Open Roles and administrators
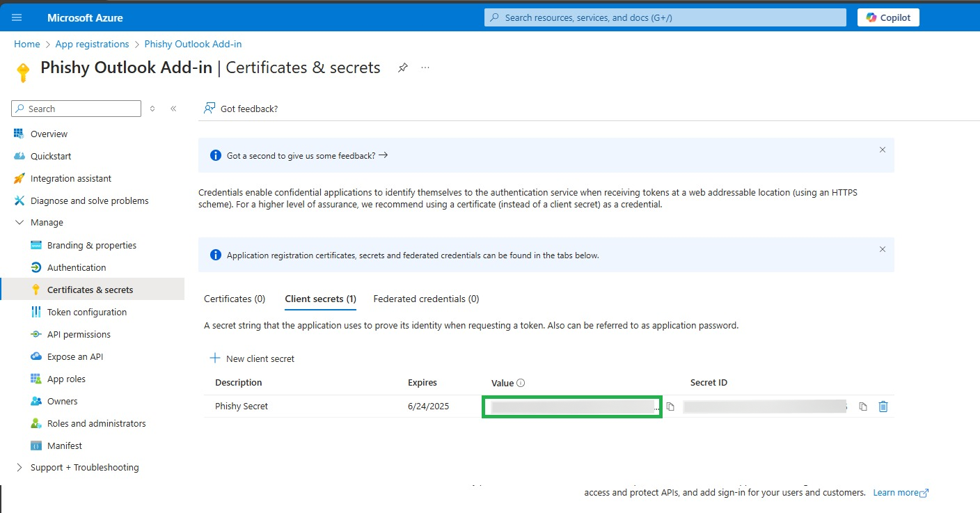The image size is (980, 513). (97, 423)
